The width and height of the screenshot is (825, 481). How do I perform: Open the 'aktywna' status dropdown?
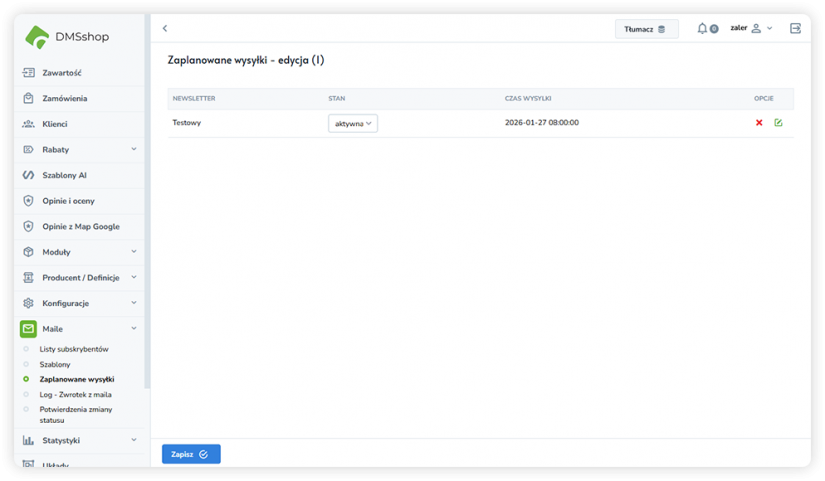[x=353, y=123]
